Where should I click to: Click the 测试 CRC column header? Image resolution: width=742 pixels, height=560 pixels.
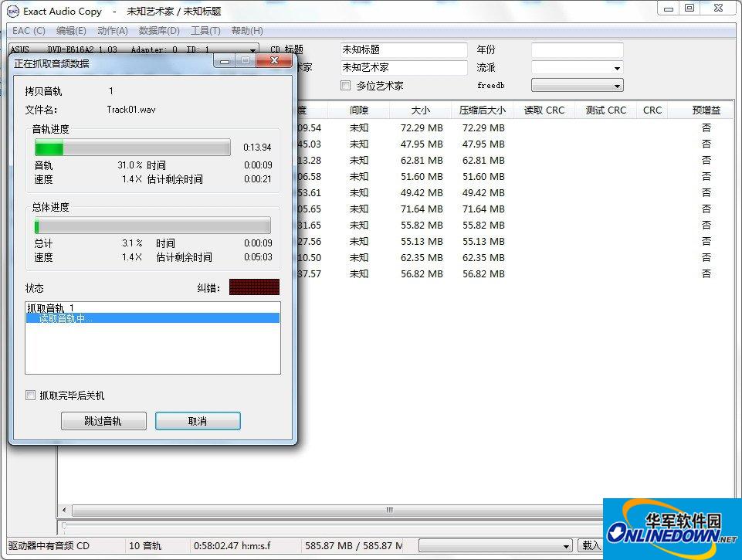tap(605, 110)
